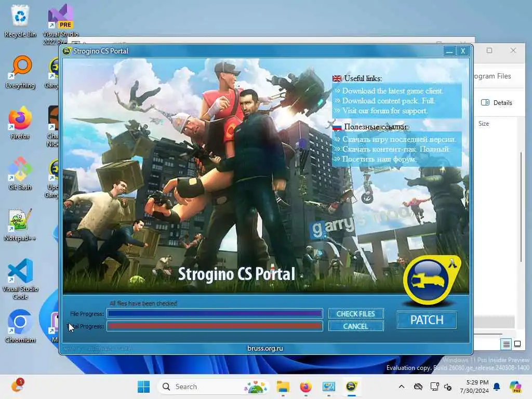
Task: Click the blue File Progress bar
Action: tap(215, 313)
